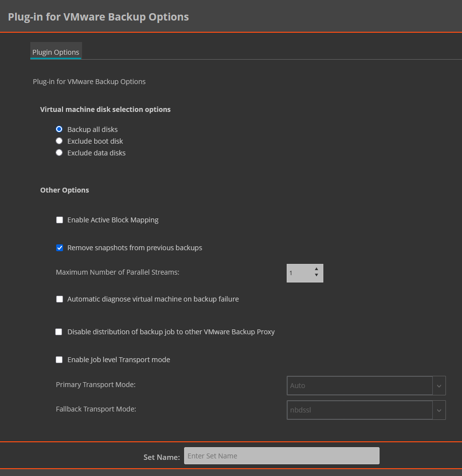462x476 pixels.
Task: Open the Fallback Transport Mode dropdown
Action: tap(360, 410)
